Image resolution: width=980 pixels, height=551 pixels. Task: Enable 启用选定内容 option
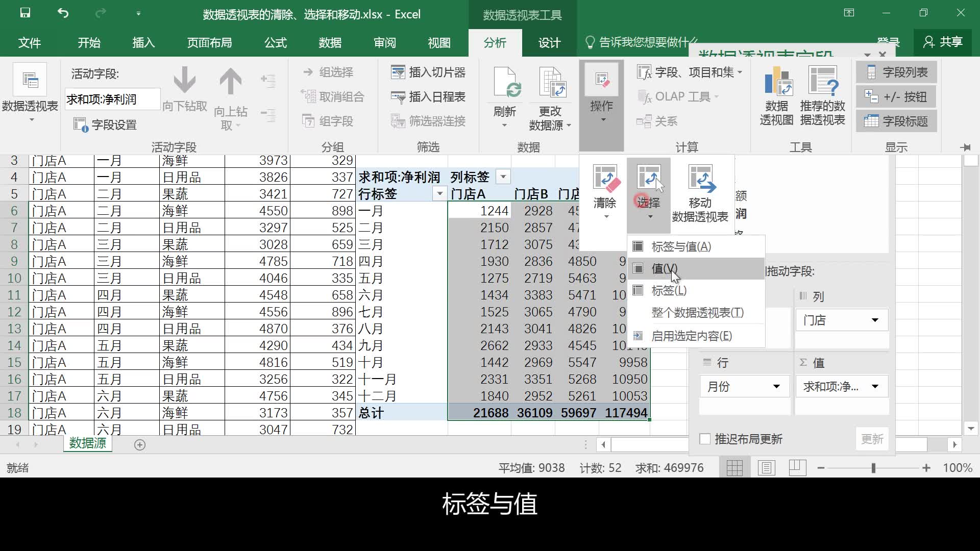click(692, 336)
